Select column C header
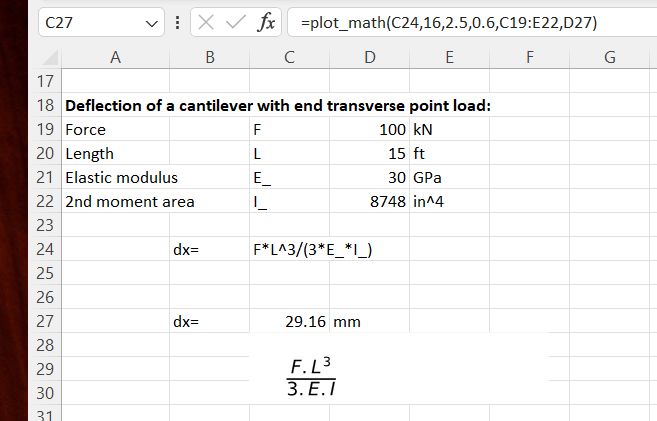 289,58
